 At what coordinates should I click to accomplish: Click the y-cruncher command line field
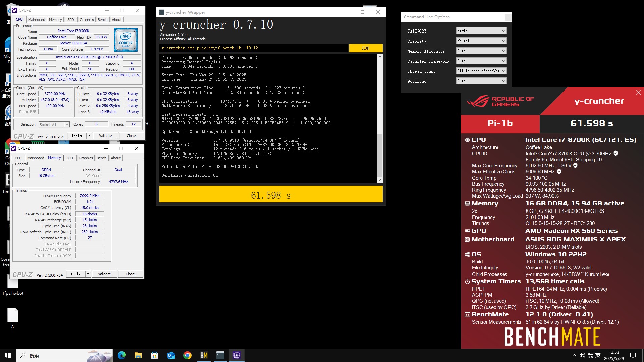[253, 48]
